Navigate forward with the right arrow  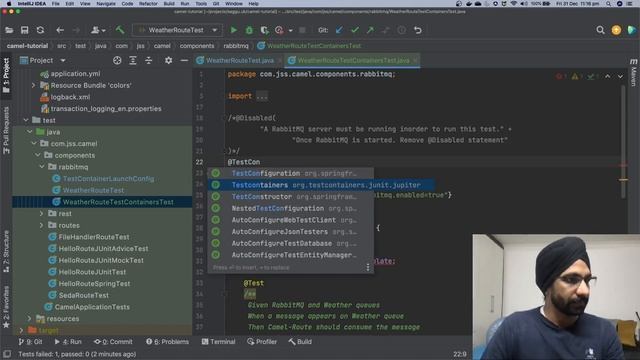pyautogui.click(x=76, y=30)
